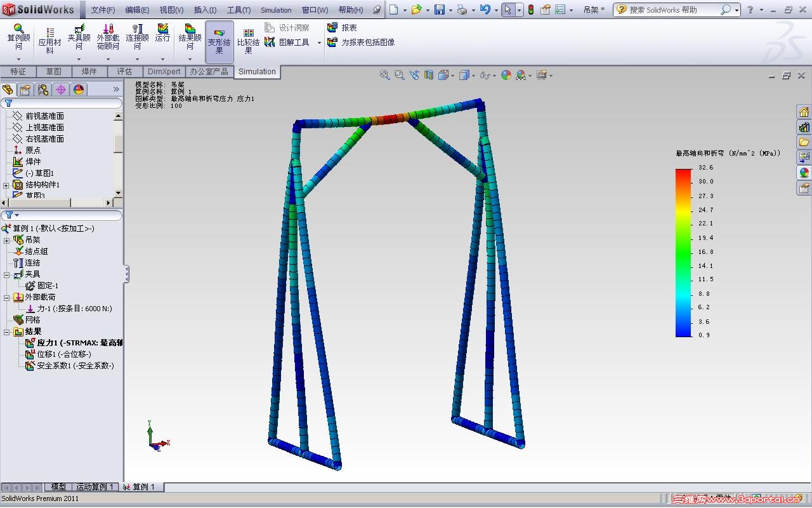Screen dimensions: 812x508
Task: Save the document with the floppy icon
Action: [x=439, y=10]
